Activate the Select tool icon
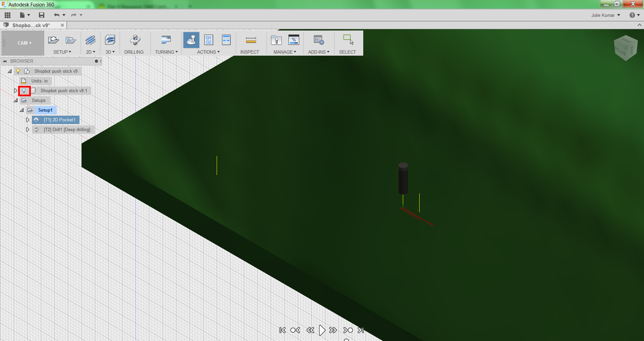Viewport: 644px width, 341px height. (x=348, y=40)
